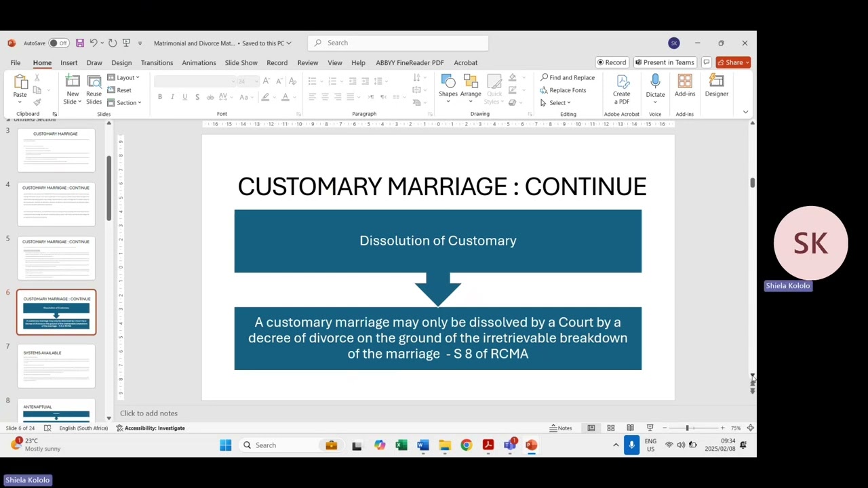Click the Redo icon in the quick access toolbar
The width and height of the screenshot is (868, 488).
[x=112, y=43]
